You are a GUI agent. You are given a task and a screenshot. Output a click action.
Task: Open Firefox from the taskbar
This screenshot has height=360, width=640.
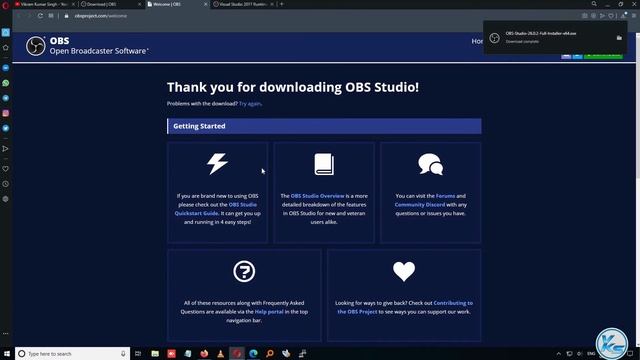tap(204, 353)
